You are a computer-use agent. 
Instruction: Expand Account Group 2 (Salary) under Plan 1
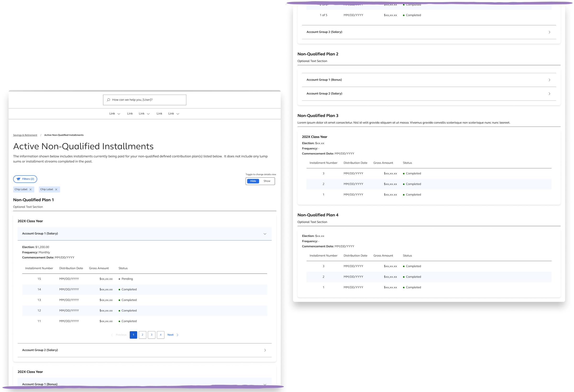(265, 350)
